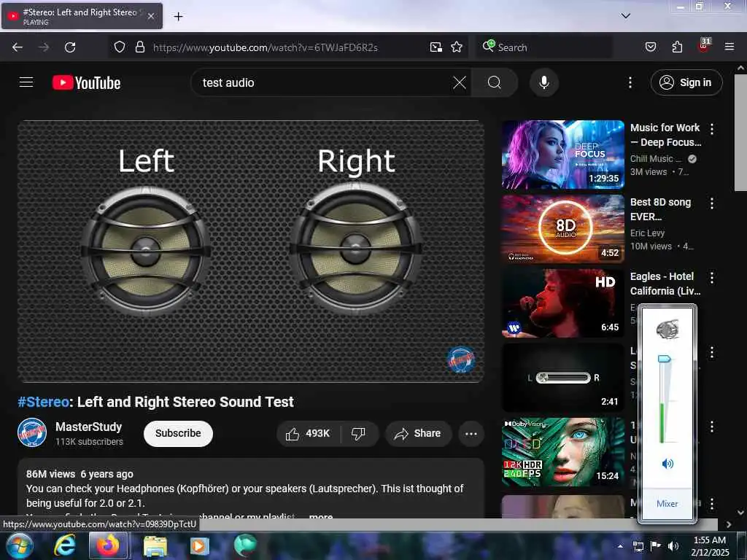
Task: Open the YouTube guide hamburger menu
Action: point(26,82)
